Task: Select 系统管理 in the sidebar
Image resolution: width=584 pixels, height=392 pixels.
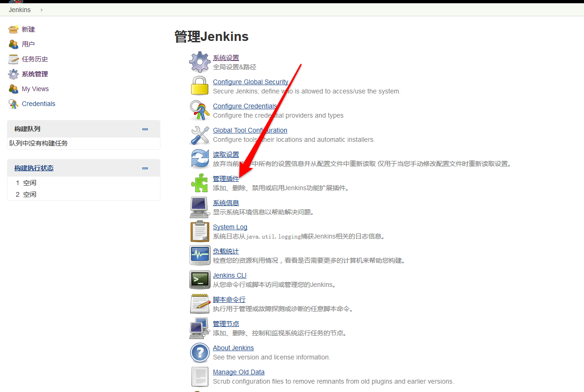Action: click(x=35, y=74)
